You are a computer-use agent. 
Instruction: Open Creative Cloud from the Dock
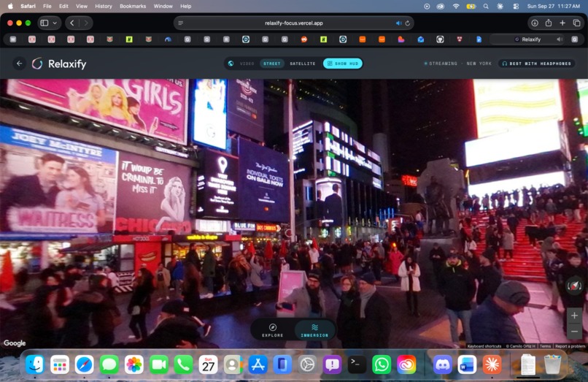click(406, 364)
